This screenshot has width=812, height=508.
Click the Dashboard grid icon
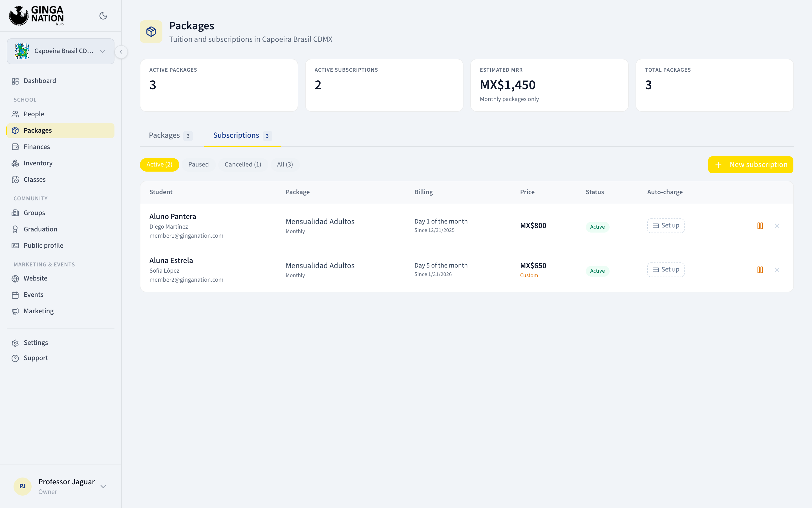pos(16,81)
